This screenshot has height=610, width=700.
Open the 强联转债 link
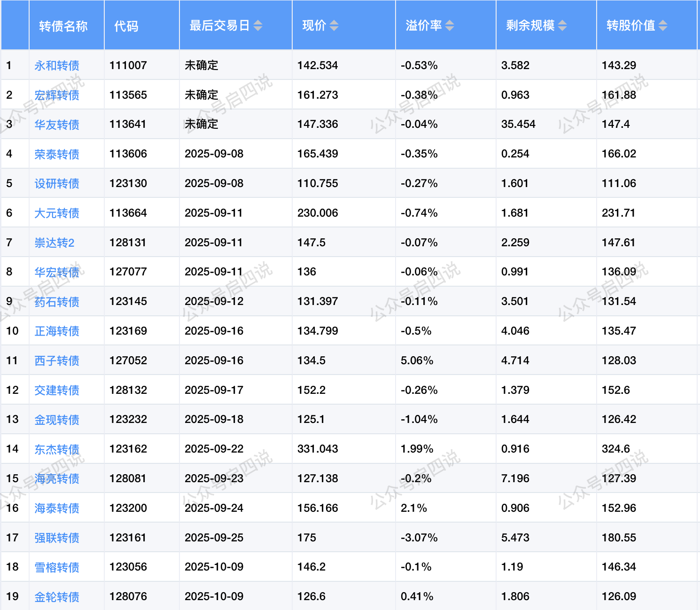pyautogui.click(x=57, y=538)
